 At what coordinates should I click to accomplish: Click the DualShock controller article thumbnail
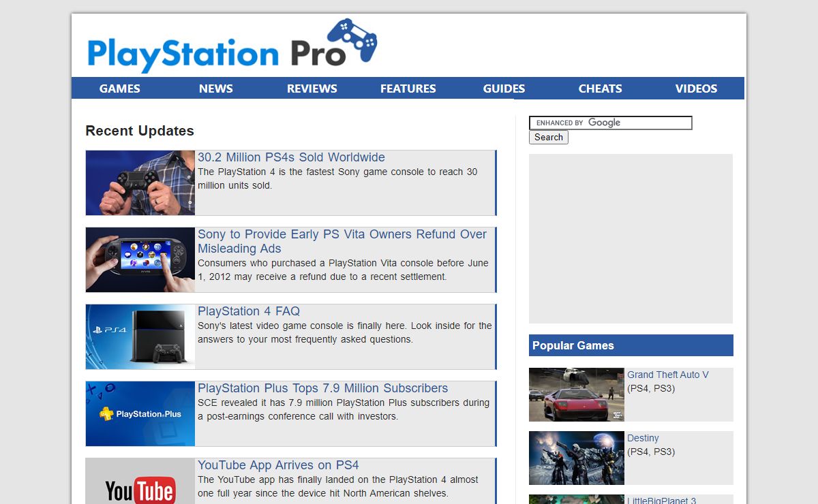(x=140, y=183)
